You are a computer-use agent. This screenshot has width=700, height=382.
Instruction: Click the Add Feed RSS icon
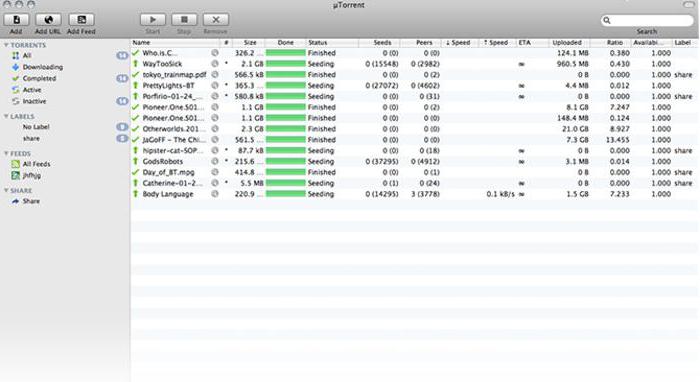click(x=81, y=20)
